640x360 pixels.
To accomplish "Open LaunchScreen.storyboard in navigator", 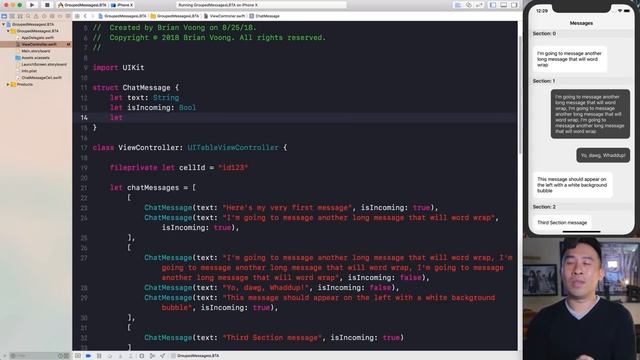I will 44,64.
